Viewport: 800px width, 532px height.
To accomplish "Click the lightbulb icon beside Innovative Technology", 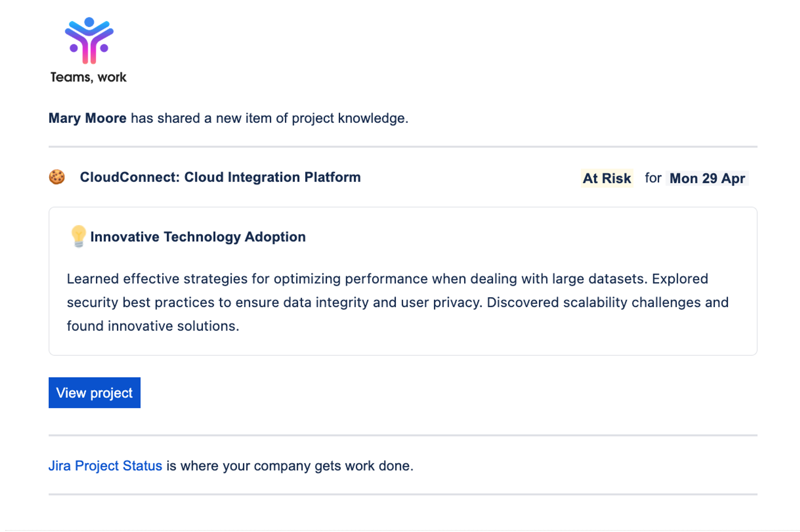I will [78, 236].
